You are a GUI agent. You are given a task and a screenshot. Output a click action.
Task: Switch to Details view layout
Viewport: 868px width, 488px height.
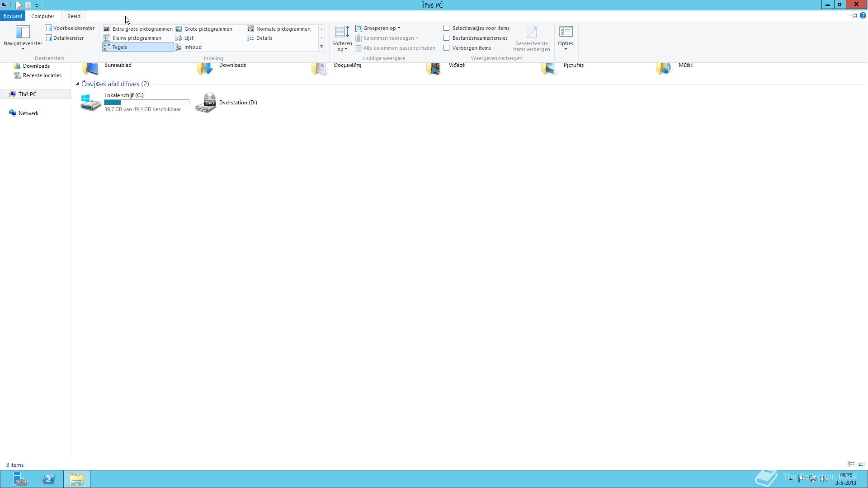264,38
